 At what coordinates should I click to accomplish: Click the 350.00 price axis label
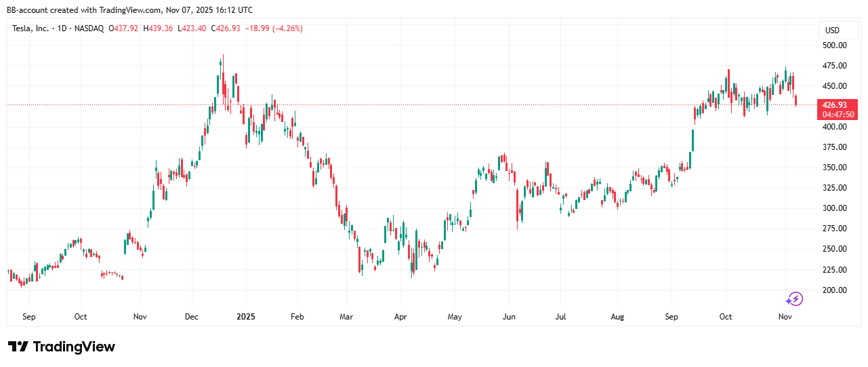coord(834,168)
